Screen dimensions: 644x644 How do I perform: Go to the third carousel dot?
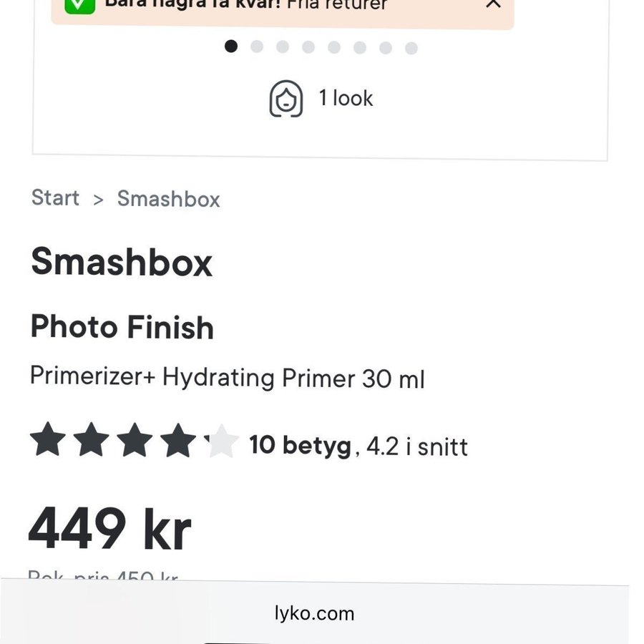point(283,47)
